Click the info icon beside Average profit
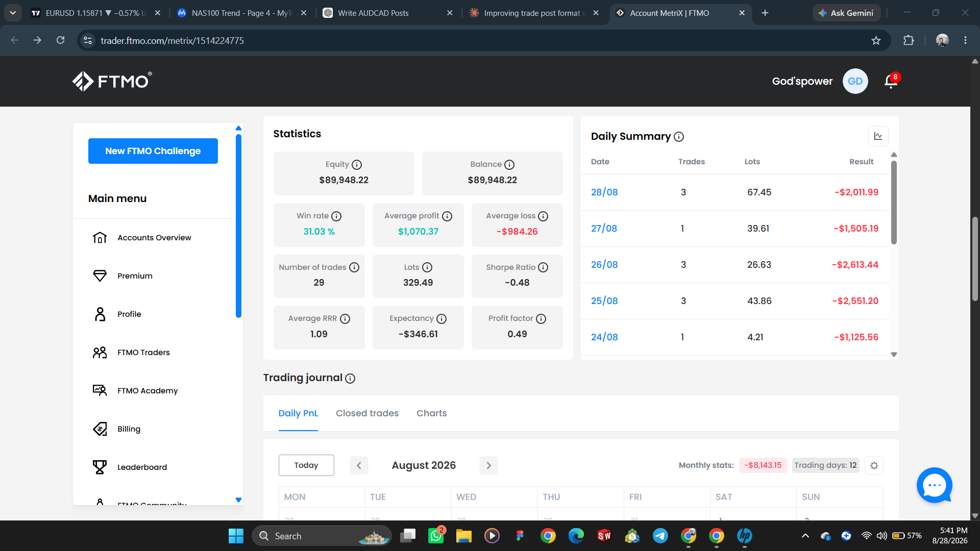980x551 pixels. pos(447,216)
